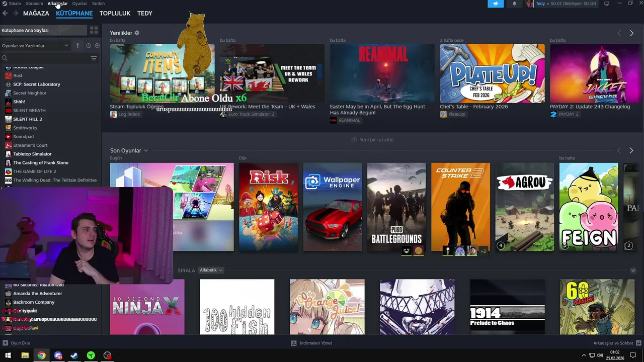
Task: Expand the Son Oyunlar shelf dropdown
Action: 146,151
